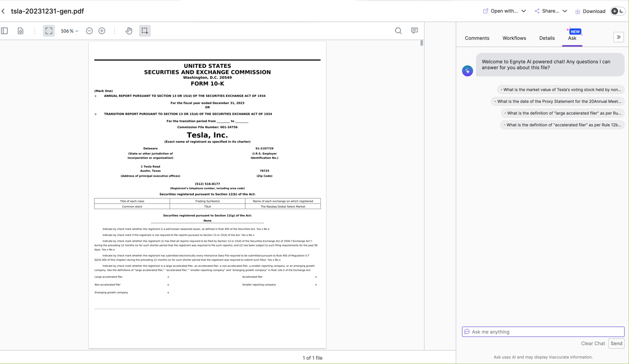Screen dimensions: 629x364
Task: Click the Ask me anything input field
Action: click(543, 332)
